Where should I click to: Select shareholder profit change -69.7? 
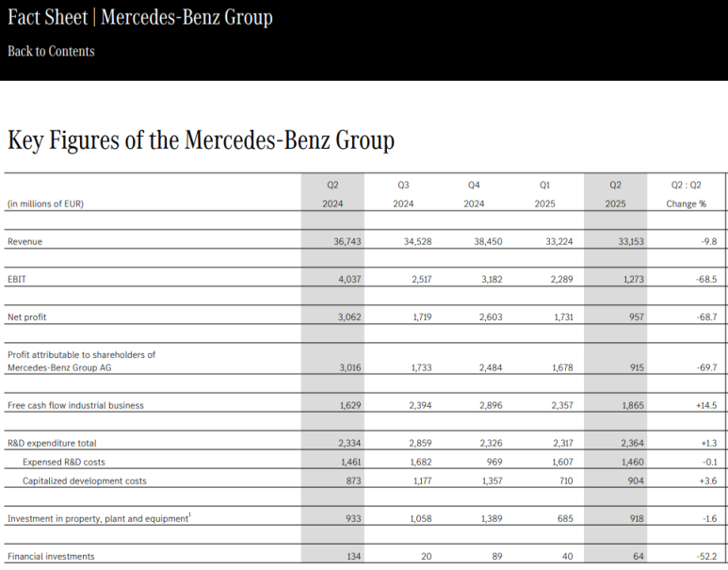[x=706, y=367]
